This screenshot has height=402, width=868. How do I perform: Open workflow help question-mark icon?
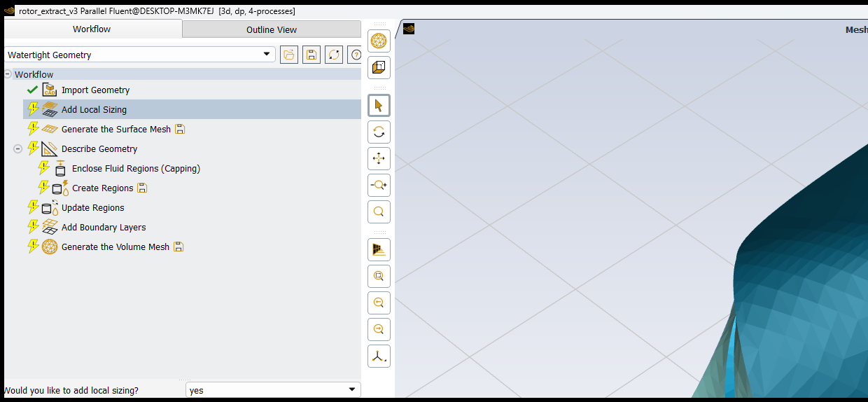click(355, 55)
